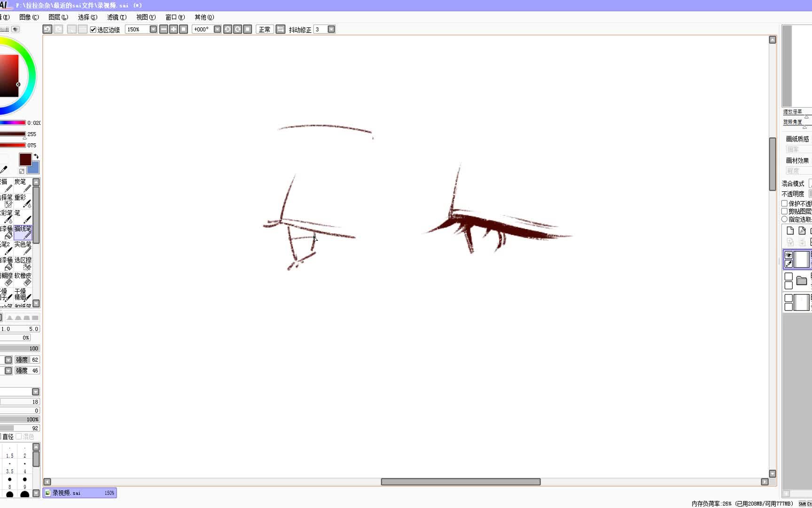Enable 保护不透明度 preserve opacity checkbox
The image size is (812, 508).
(x=784, y=203)
